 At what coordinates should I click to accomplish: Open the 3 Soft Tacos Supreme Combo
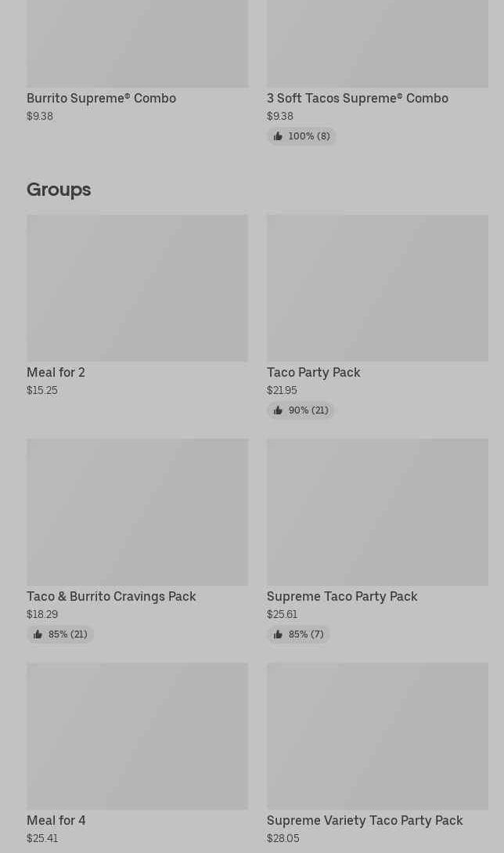tap(357, 98)
